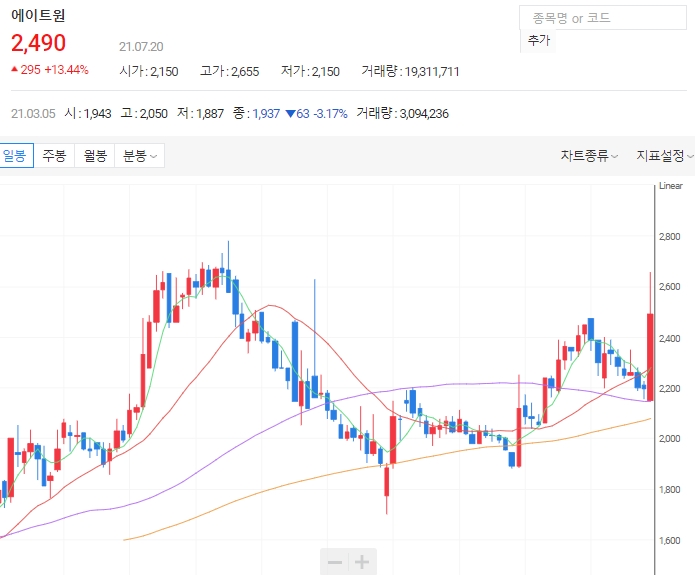This screenshot has width=695, height=575.
Task: Click the change value 295 +13.44%
Action: (x=50, y=70)
